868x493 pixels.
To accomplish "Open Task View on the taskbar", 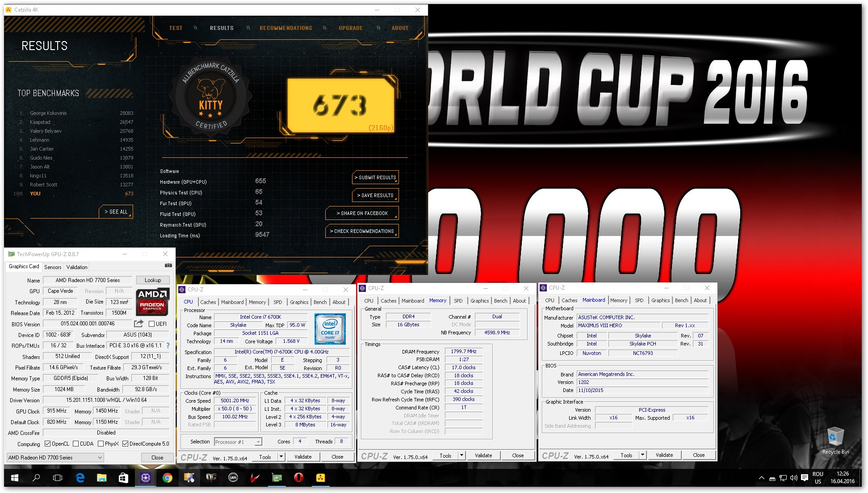I will click(x=58, y=478).
